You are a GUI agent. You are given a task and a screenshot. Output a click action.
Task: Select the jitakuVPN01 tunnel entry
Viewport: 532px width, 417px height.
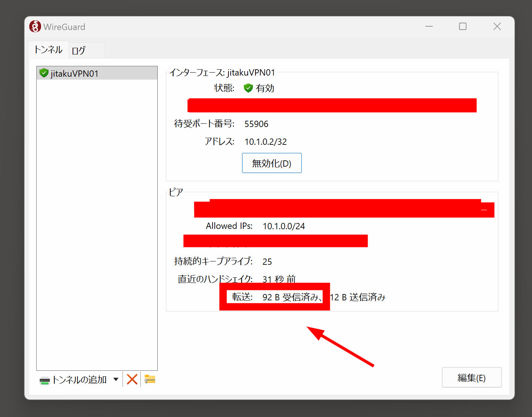tap(74, 73)
